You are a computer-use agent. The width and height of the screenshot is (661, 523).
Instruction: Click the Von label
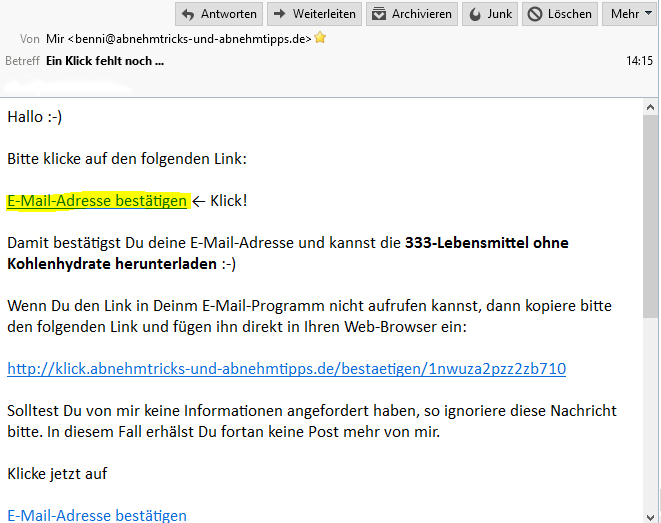coord(30,39)
